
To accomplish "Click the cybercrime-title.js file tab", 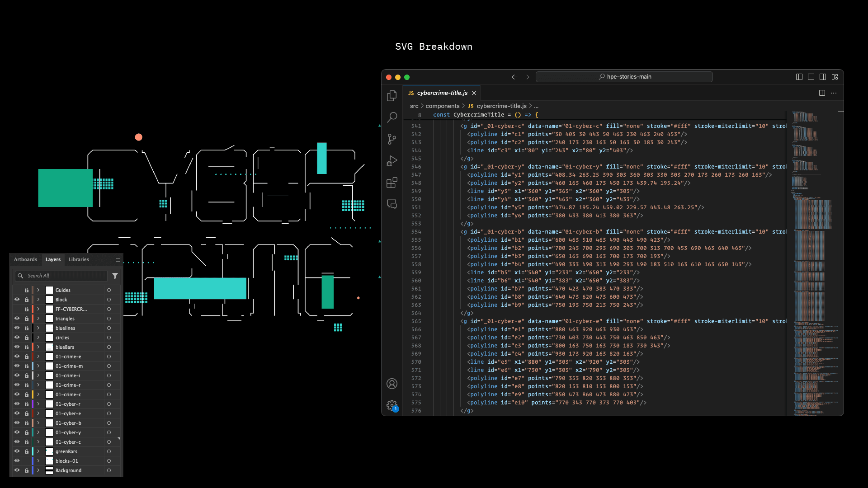I will 441,93.
